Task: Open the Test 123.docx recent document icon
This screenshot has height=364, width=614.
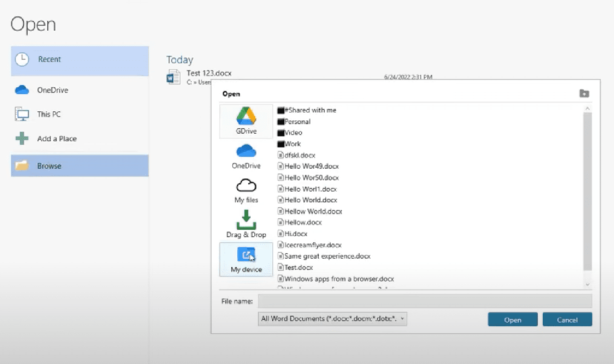Action: pyautogui.click(x=173, y=77)
